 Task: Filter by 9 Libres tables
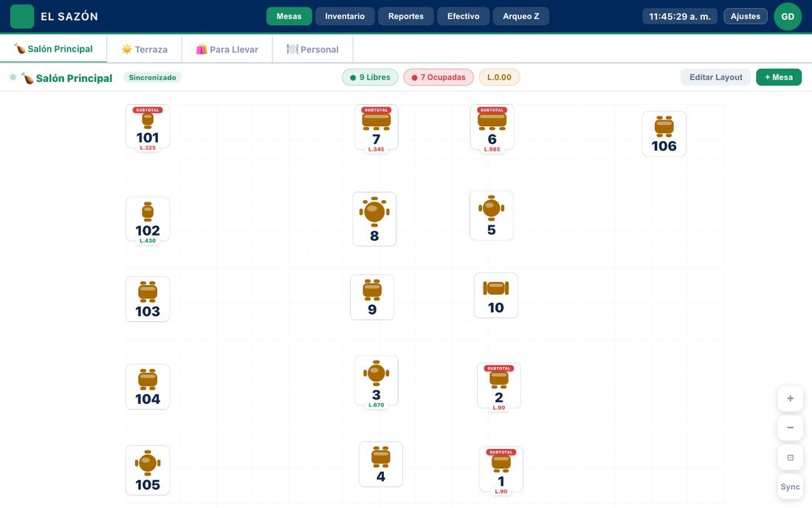pos(371,77)
